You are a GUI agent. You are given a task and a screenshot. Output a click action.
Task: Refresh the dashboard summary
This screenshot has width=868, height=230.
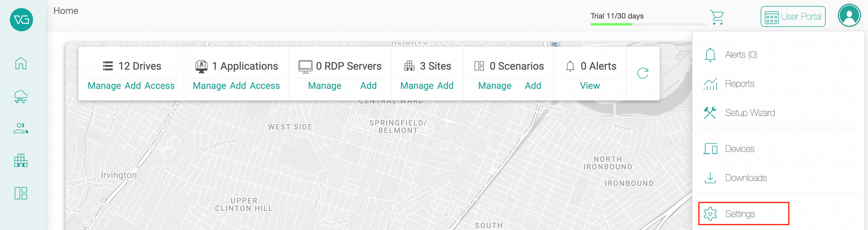point(643,73)
